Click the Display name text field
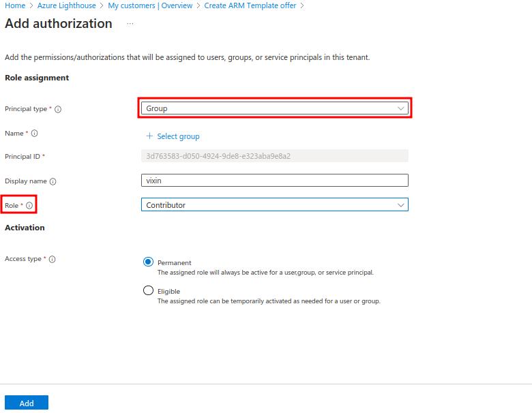The image size is (532, 413). (x=274, y=181)
